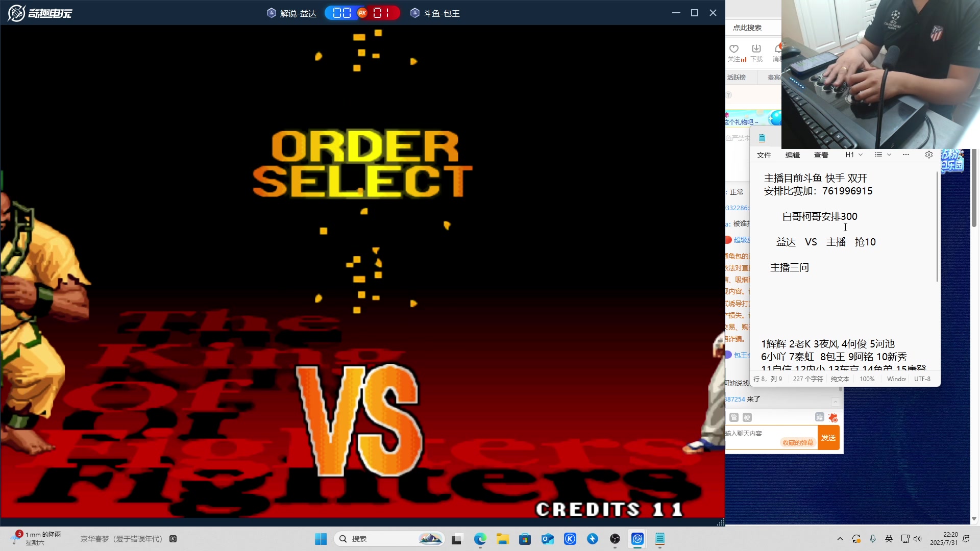
Task: Click the 关注 heart icon
Action: point(734,49)
